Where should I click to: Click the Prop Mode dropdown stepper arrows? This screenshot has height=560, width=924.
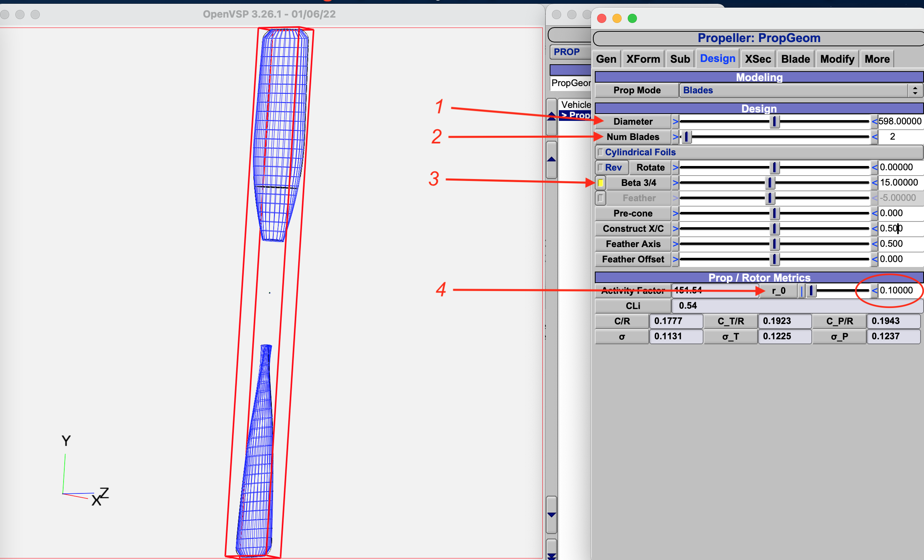[x=915, y=91]
